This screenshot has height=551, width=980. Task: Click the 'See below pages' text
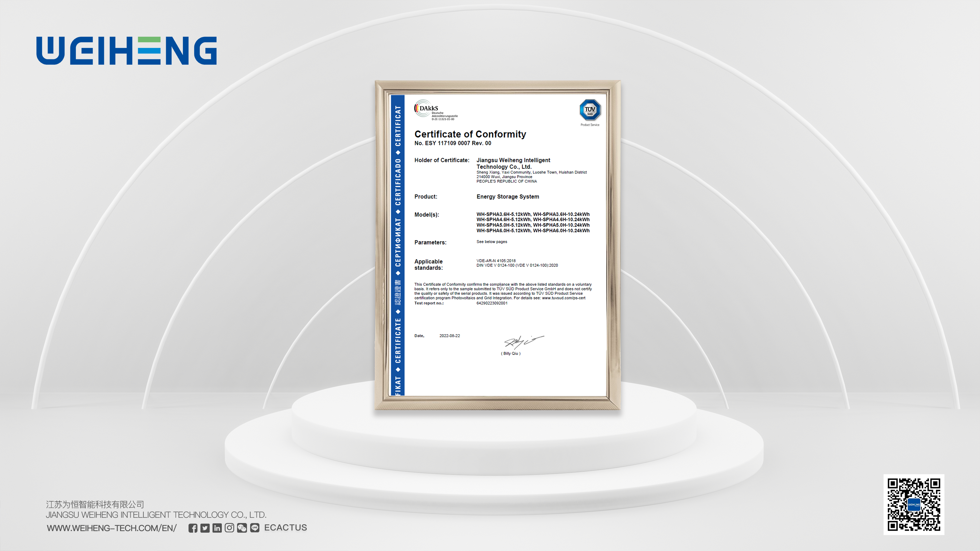click(x=492, y=242)
